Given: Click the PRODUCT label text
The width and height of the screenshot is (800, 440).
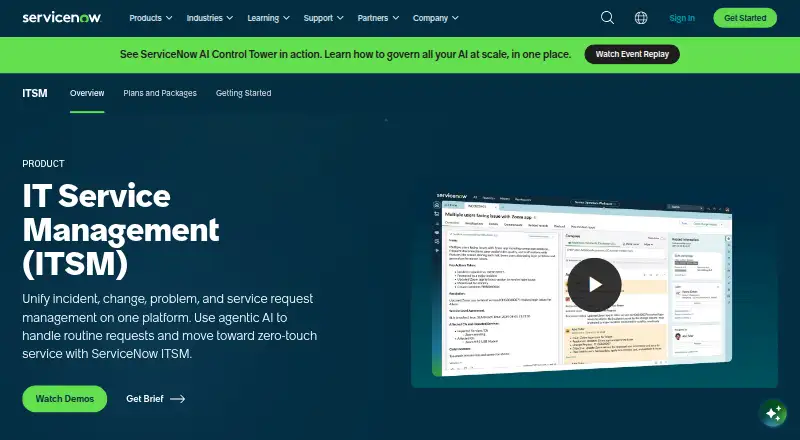Looking at the screenshot, I should [x=43, y=164].
